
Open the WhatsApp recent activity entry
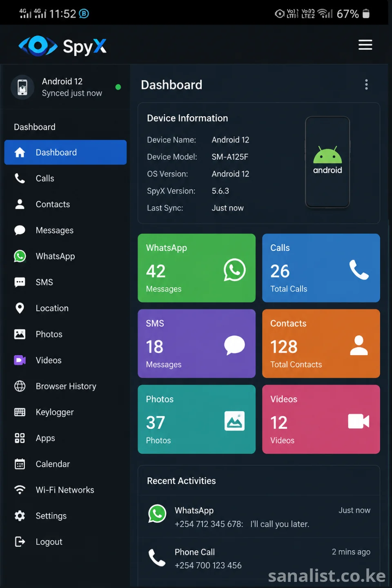click(259, 517)
